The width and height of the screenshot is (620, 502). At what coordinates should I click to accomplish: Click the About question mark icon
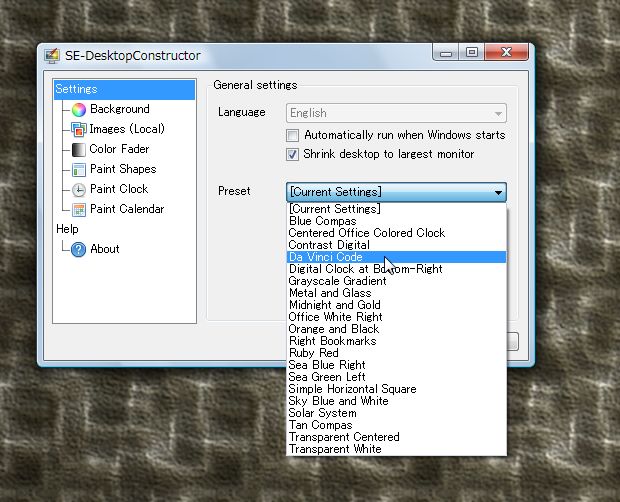(x=78, y=249)
